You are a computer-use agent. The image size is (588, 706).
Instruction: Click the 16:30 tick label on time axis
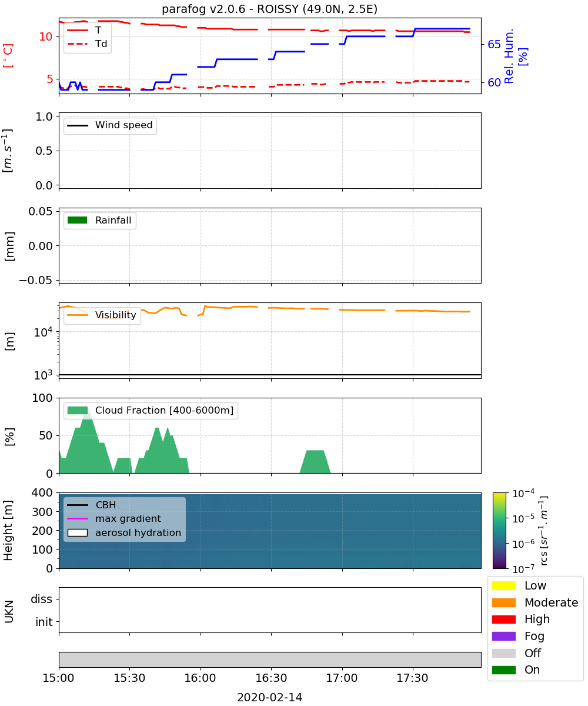(271, 678)
